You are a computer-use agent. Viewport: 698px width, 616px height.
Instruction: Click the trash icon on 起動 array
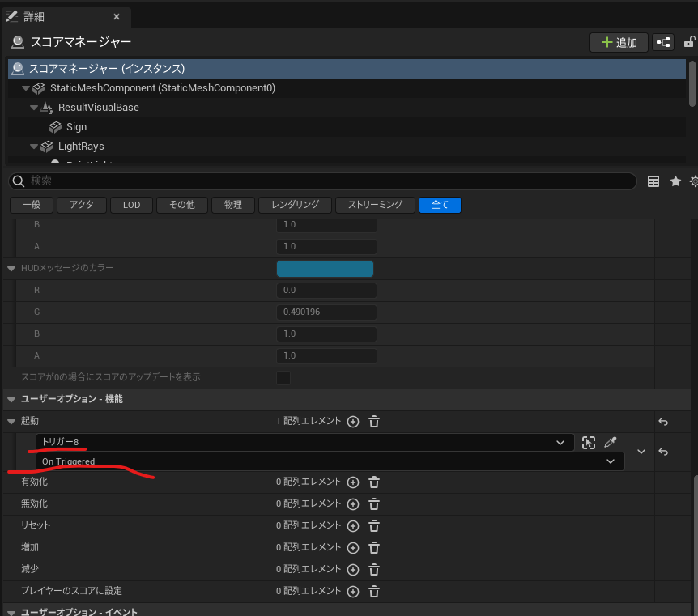click(x=373, y=422)
